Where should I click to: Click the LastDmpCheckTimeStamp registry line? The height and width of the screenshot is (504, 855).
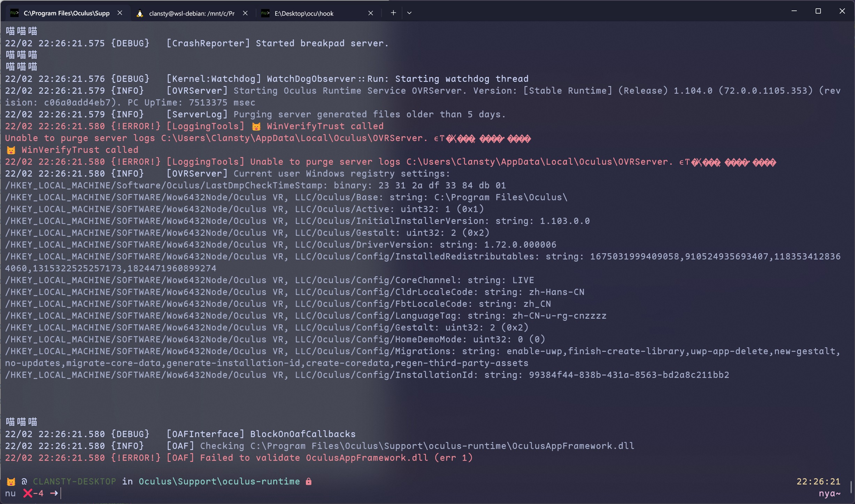(255, 185)
